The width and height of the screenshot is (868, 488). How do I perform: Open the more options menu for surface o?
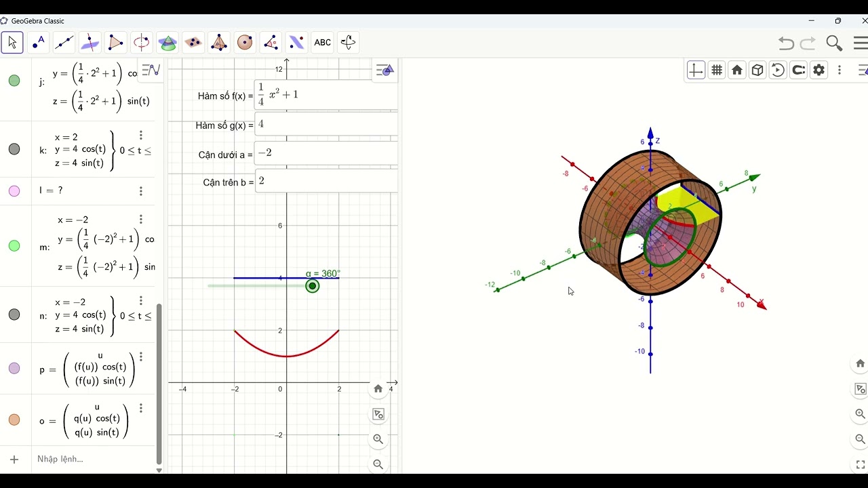coord(141,408)
